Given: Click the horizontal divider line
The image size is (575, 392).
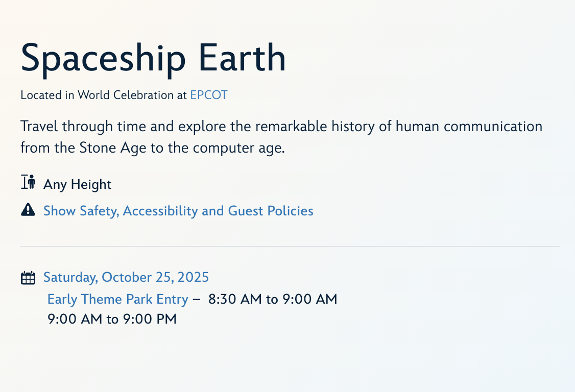Looking at the screenshot, I should click(x=290, y=246).
